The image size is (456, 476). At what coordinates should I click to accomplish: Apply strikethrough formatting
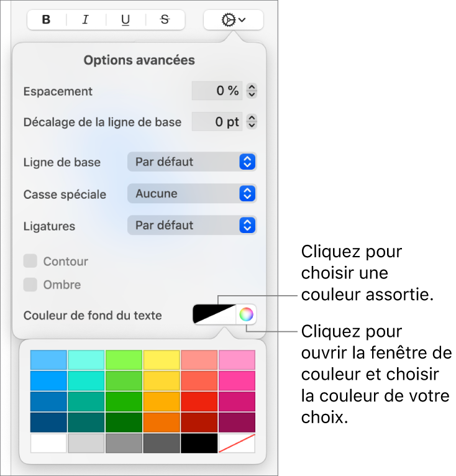[165, 20]
